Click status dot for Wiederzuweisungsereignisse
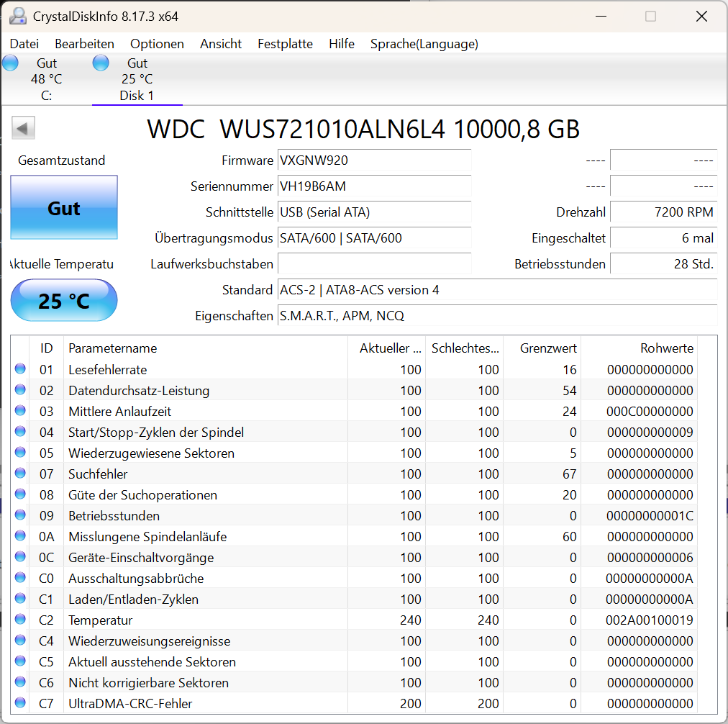728x724 pixels. point(20,640)
